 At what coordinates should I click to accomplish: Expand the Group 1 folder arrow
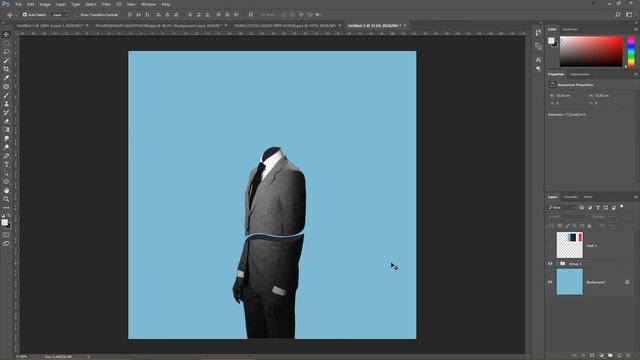pos(557,264)
